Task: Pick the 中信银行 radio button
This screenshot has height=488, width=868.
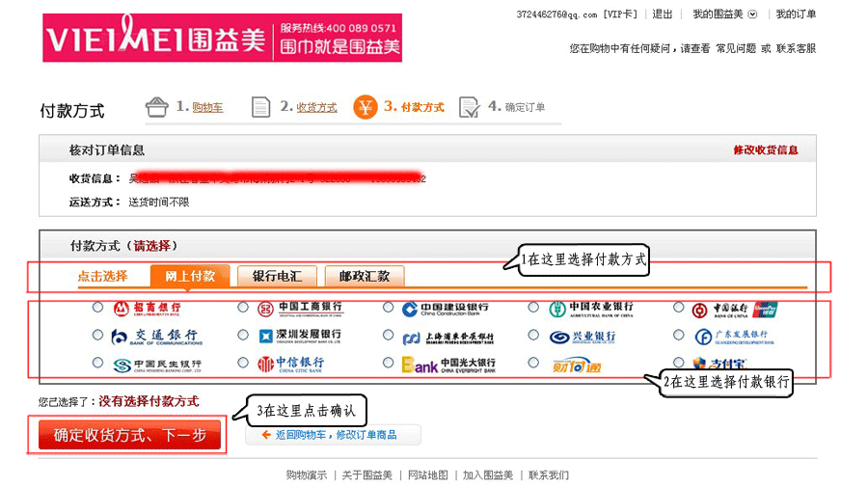Action: (x=243, y=363)
